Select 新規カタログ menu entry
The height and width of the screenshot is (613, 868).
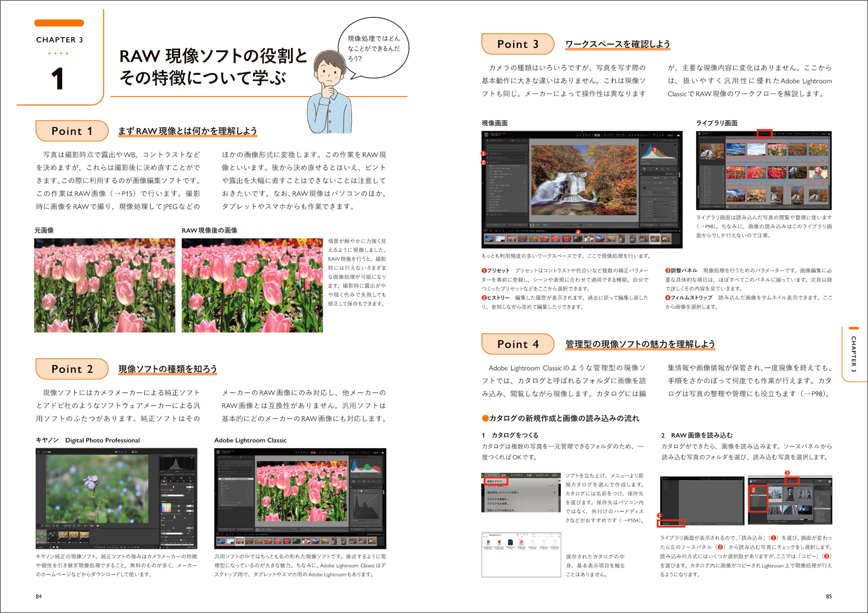click(x=496, y=481)
